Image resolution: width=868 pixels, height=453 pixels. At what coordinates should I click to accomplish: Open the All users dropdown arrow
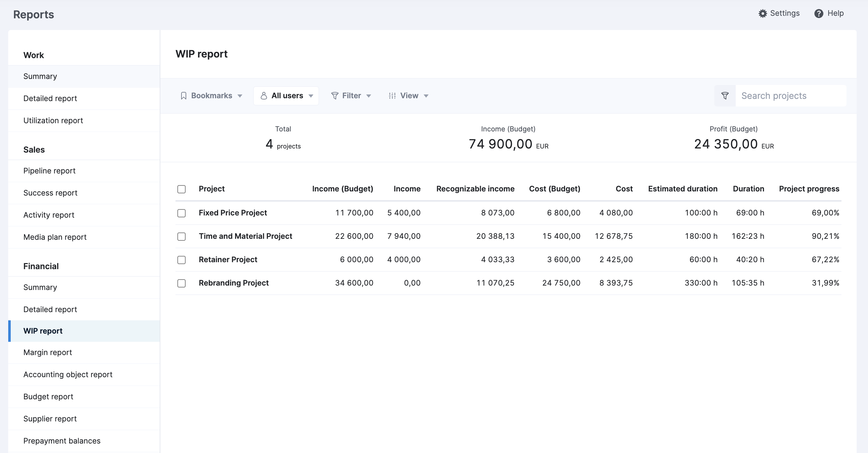click(x=311, y=96)
